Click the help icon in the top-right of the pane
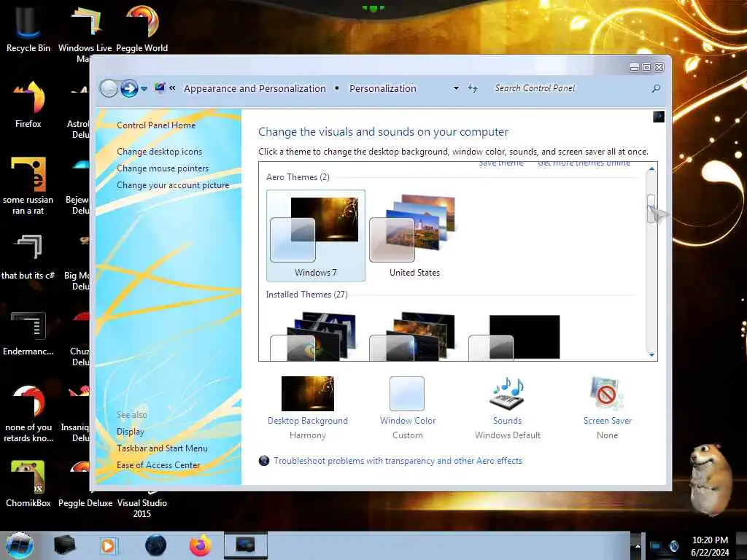This screenshot has height=560, width=747. [x=659, y=117]
